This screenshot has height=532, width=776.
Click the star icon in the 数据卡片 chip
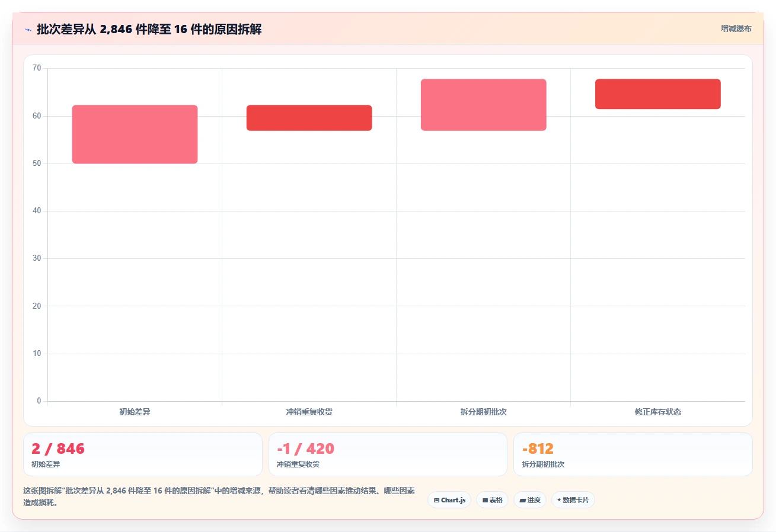(559, 500)
